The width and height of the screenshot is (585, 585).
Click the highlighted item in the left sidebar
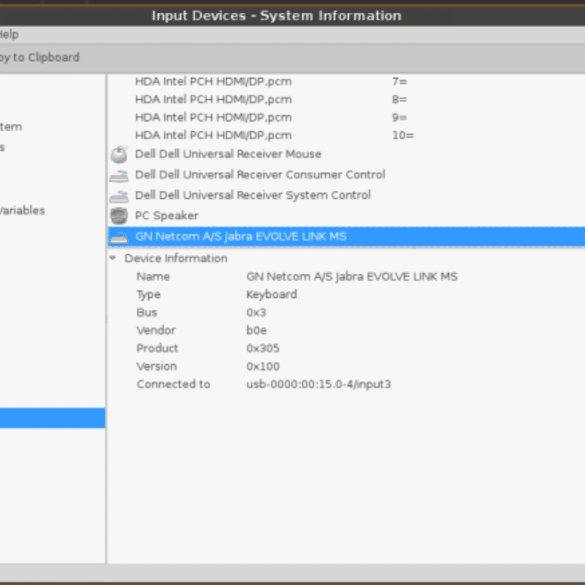click(x=52, y=418)
